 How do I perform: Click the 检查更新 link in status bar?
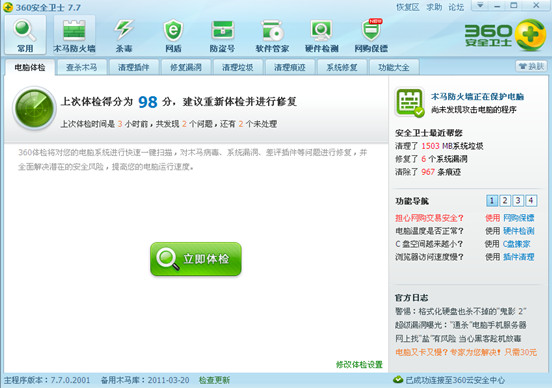[x=214, y=380]
